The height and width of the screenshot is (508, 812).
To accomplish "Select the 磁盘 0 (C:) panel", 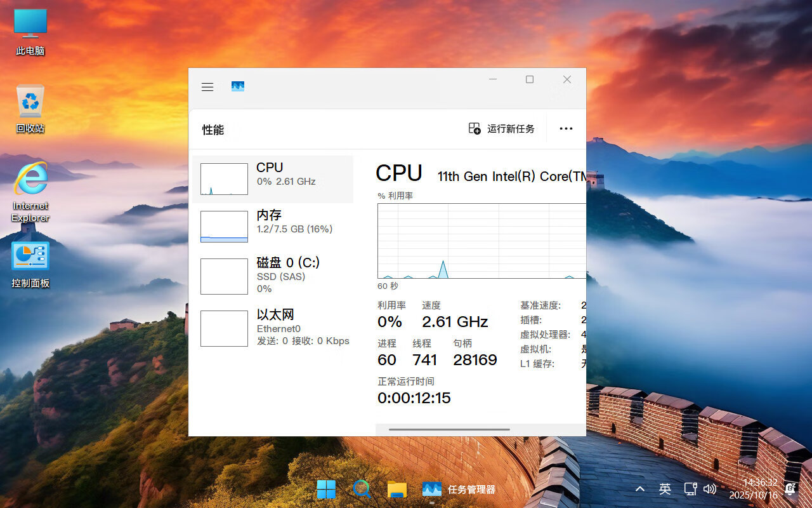I will click(273, 276).
